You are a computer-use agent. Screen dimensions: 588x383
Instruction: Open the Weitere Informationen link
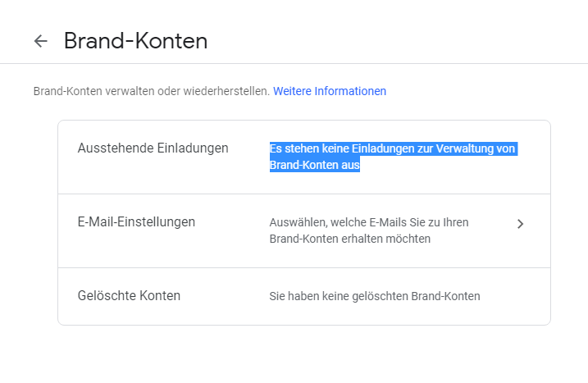330,91
